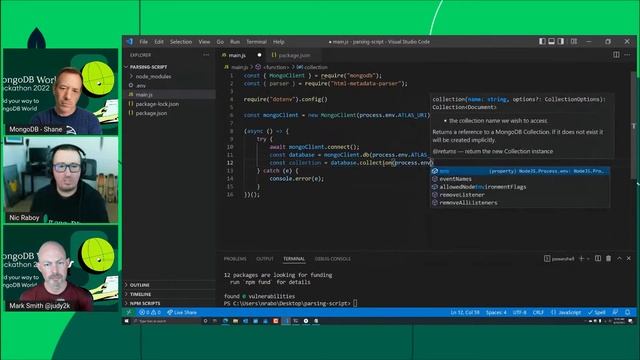
Task: Toggle the Spell checker status item
Action: tap(597, 312)
